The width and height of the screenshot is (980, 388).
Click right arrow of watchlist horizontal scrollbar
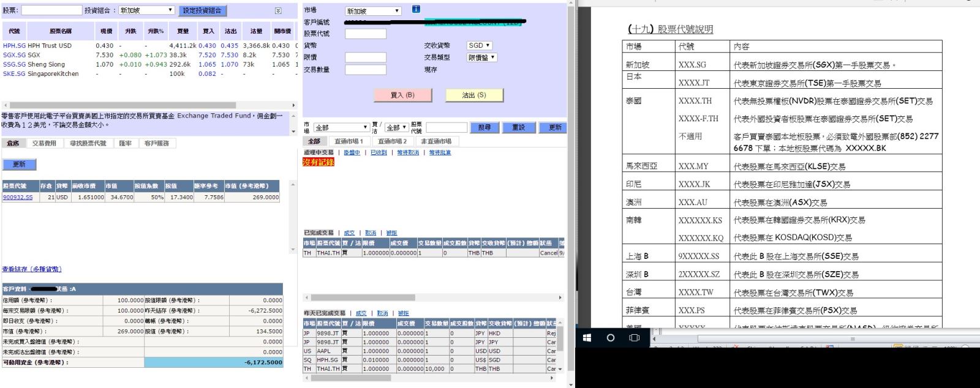pyautogui.click(x=293, y=105)
